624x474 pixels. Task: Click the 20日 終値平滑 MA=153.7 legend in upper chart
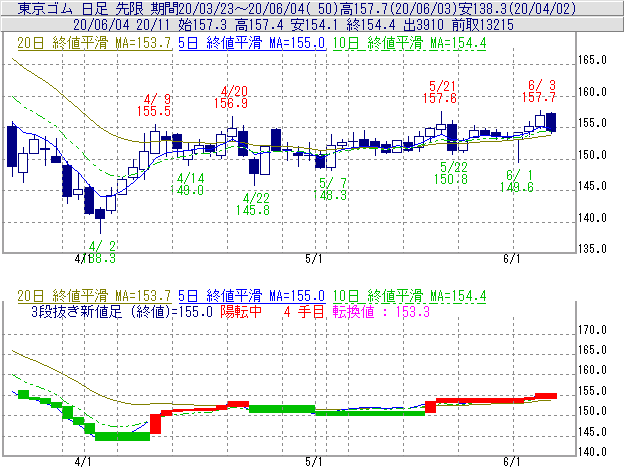pyautogui.click(x=94, y=43)
